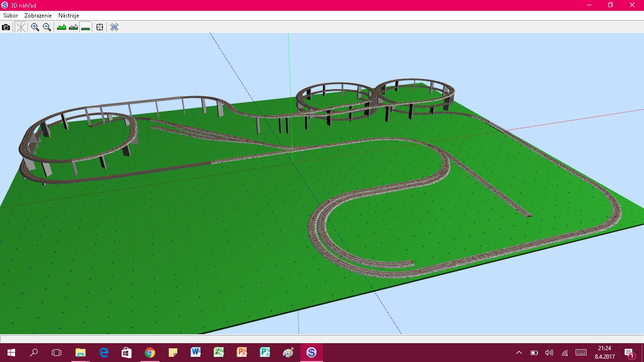644x362 pixels.
Task: Open the Zobrazenie menu
Action: pos(38,16)
